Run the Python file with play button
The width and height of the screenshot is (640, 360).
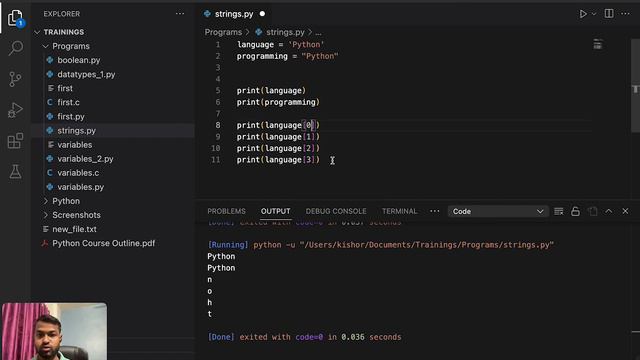click(583, 14)
